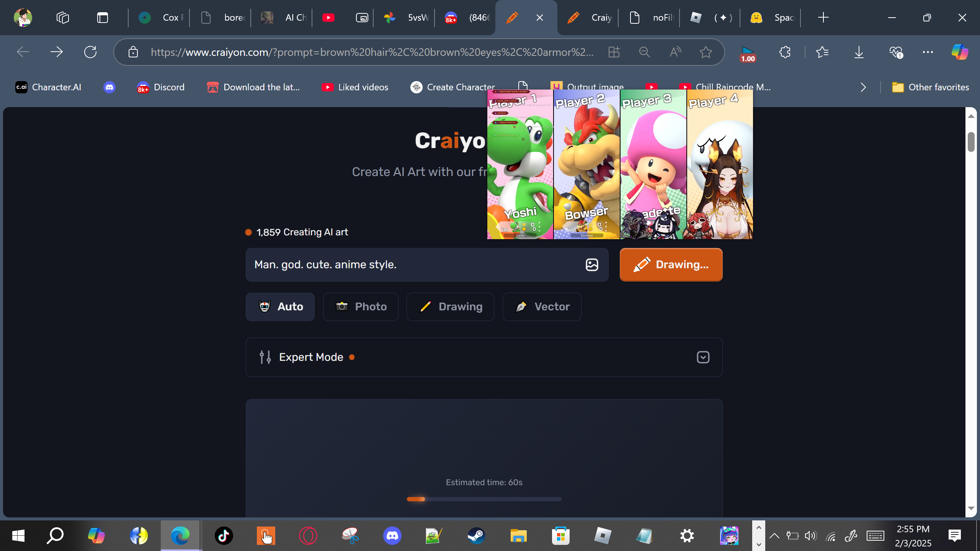Viewport: 980px width, 551px height.
Task: Click the image upload icon in prompt box
Action: pos(592,264)
